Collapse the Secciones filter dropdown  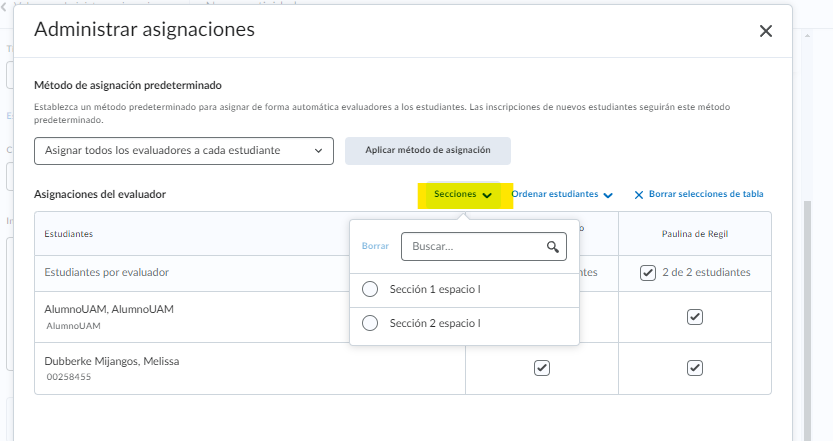pos(464,195)
